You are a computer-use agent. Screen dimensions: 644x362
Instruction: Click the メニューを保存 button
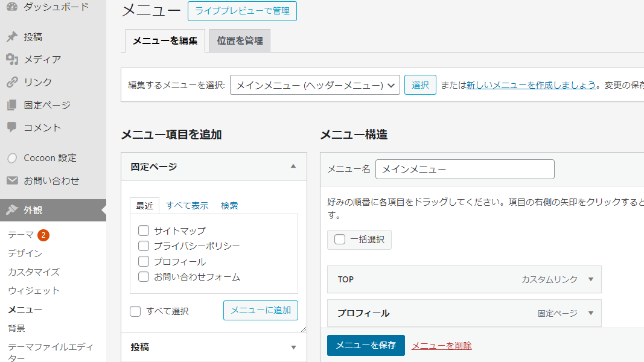(366, 345)
